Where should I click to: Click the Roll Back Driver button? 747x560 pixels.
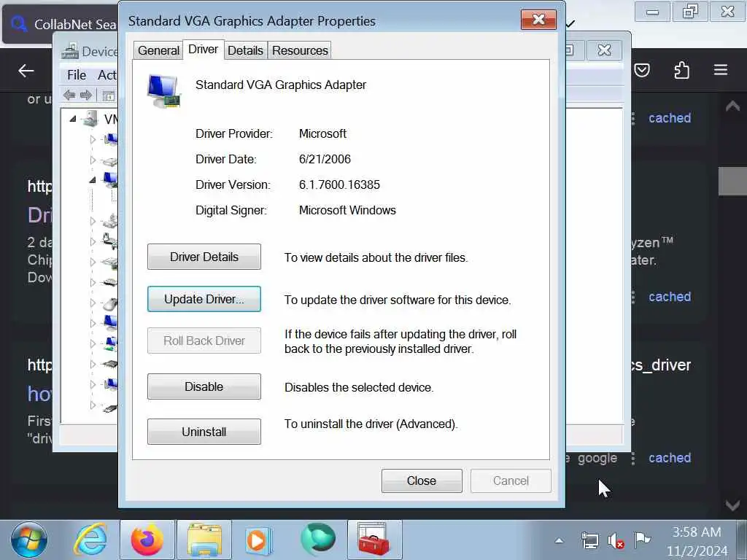(x=204, y=341)
